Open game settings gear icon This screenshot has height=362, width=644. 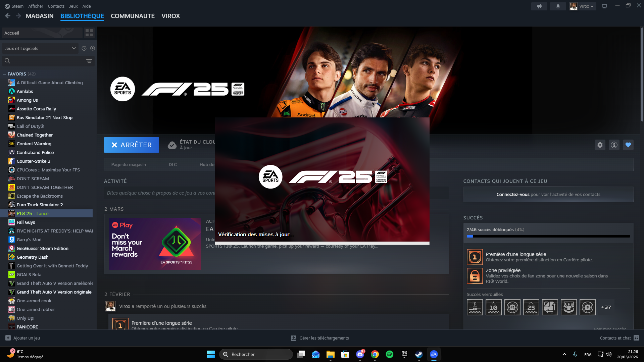tap(600, 145)
